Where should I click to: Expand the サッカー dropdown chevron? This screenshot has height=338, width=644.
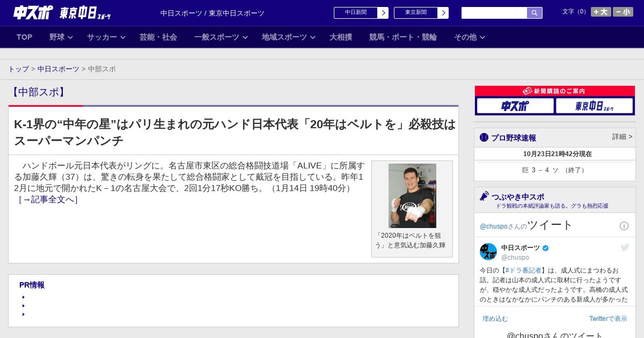(123, 38)
